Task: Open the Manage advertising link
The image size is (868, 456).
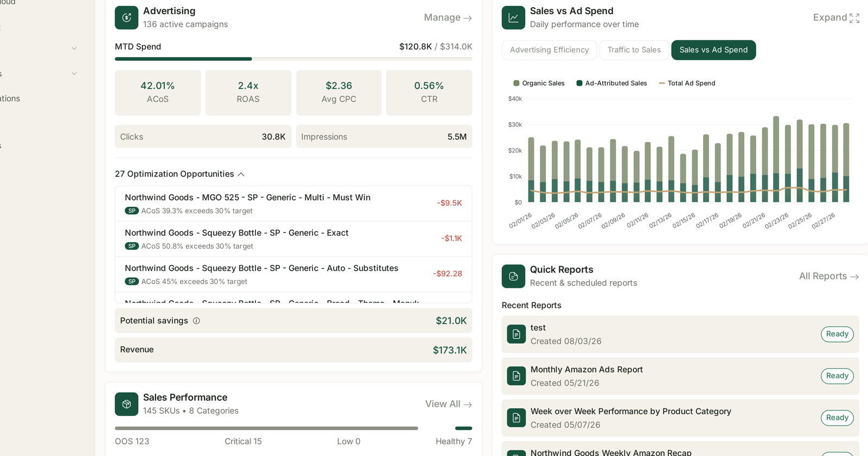Action: click(x=448, y=17)
